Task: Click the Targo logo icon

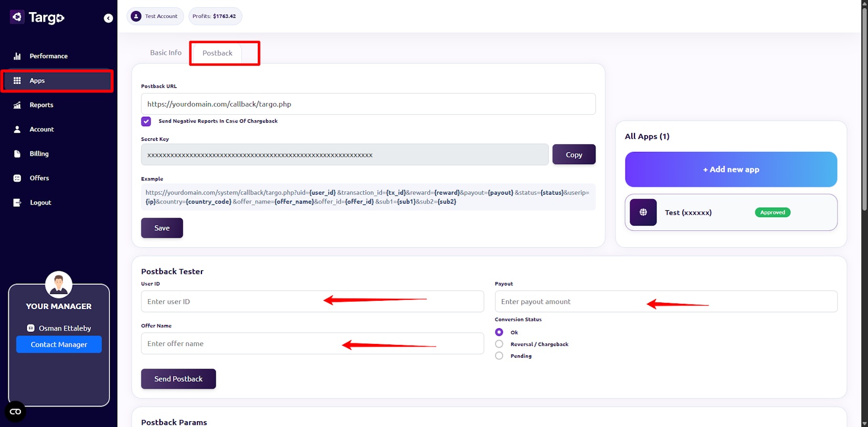Action: click(x=17, y=17)
